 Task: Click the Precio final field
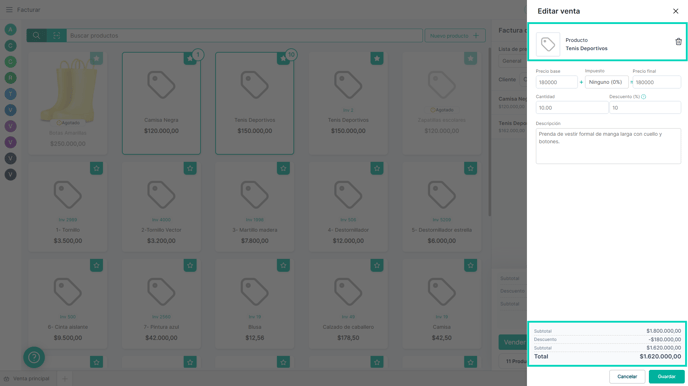657,82
